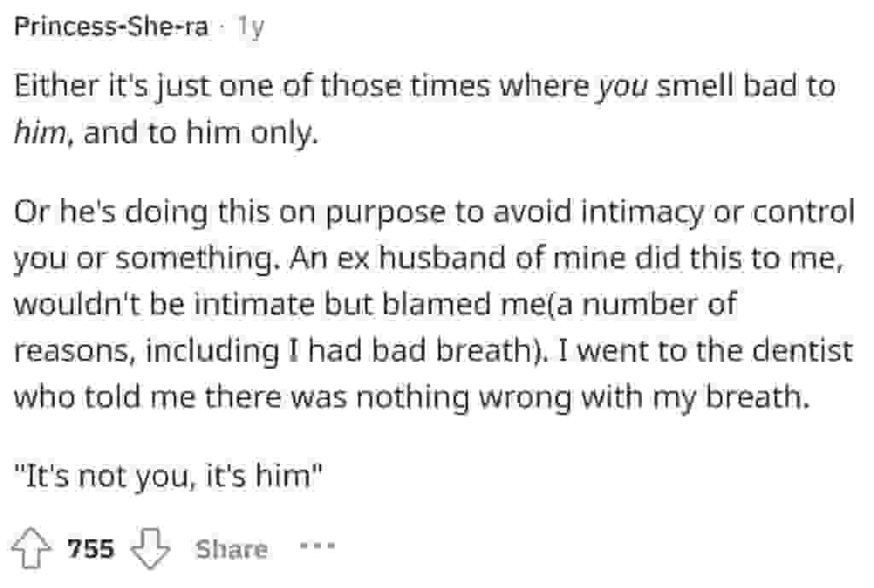Image resolution: width=874 pixels, height=588 pixels.
Task: Click the italic word "him" starting line two
Action: coord(43,134)
